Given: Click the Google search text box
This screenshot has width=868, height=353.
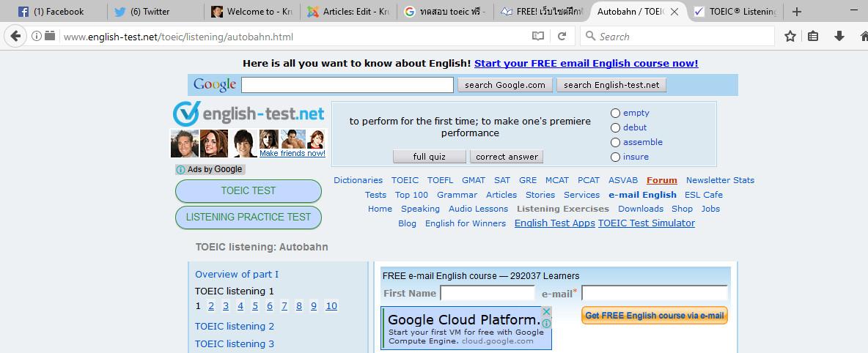Looking at the screenshot, I should pos(347,85).
